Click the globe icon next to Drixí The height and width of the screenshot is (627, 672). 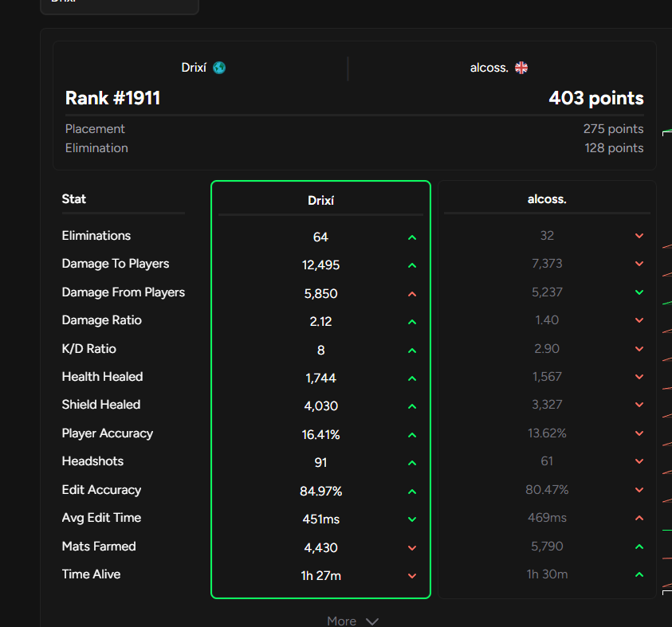(x=219, y=68)
